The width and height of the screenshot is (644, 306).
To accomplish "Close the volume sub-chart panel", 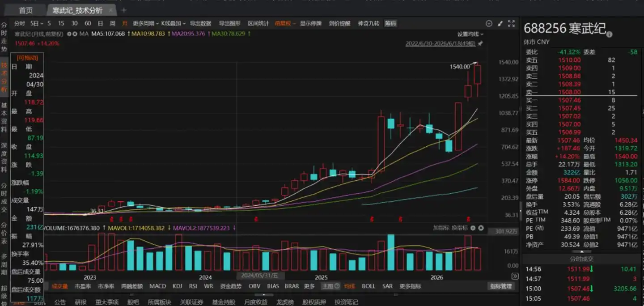I will pos(481,228).
